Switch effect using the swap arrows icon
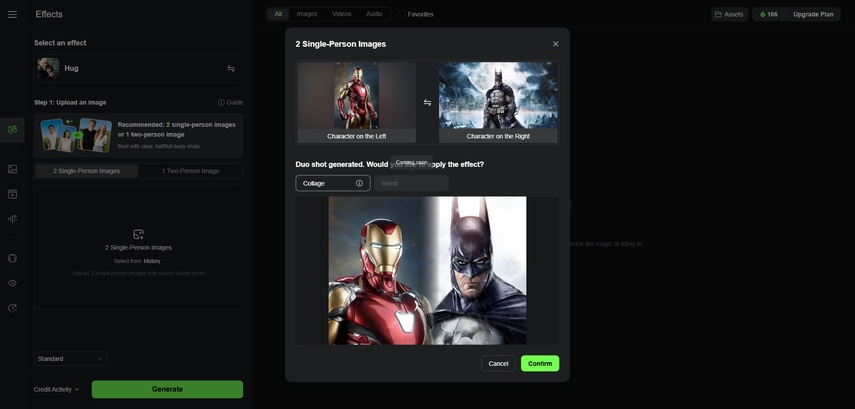The height and width of the screenshot is (409, 855). 231,69
